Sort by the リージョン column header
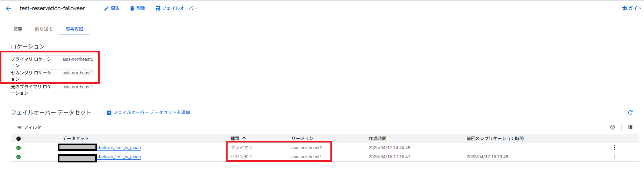 coord(302,139)
